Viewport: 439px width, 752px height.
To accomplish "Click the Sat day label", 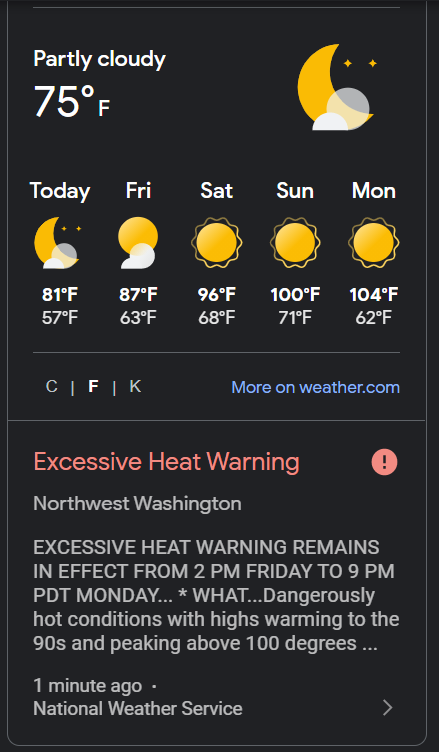I will [x=216, y=191].
